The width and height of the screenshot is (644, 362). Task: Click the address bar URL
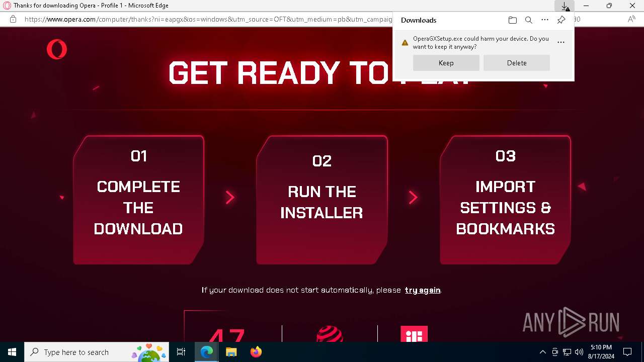[x=208, y=19]
